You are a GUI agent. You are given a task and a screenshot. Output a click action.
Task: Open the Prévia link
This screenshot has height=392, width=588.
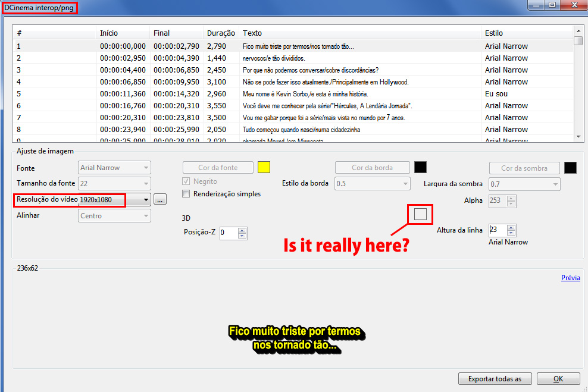pos(570,277)
